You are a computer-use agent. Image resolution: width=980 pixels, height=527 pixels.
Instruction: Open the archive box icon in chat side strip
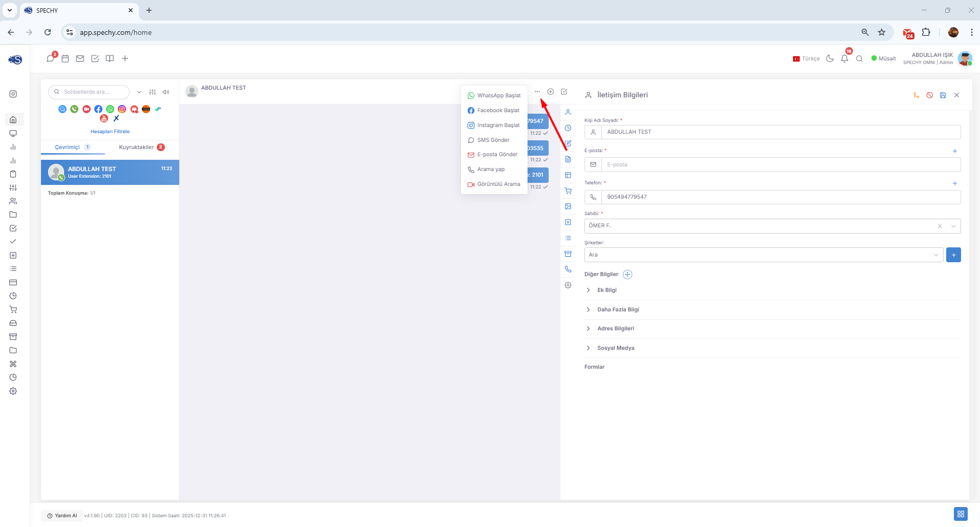pos(568,254)
